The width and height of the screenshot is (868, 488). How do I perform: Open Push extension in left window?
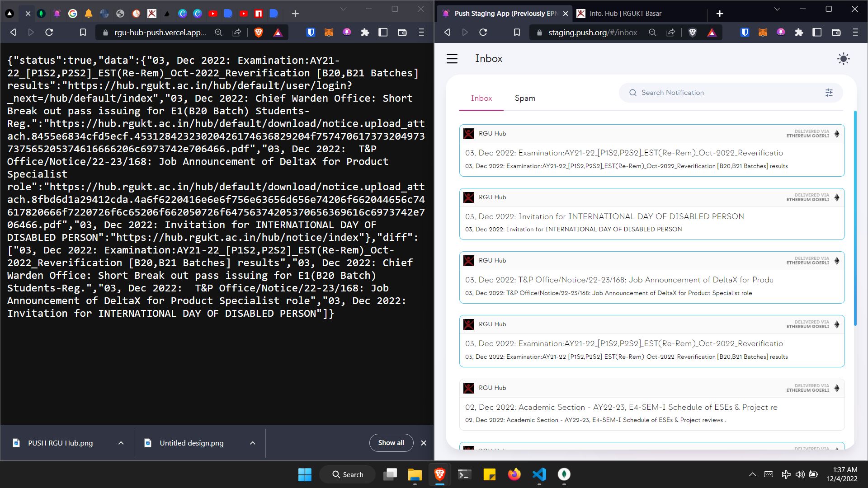click(347, 32)
